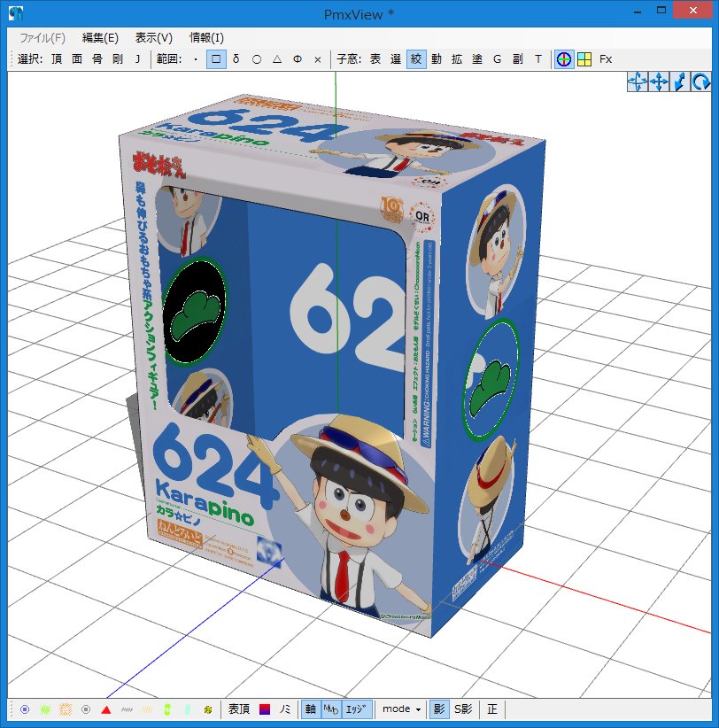
Task: Toggle the 絞 filter sub-window
Action: point(416,59)
